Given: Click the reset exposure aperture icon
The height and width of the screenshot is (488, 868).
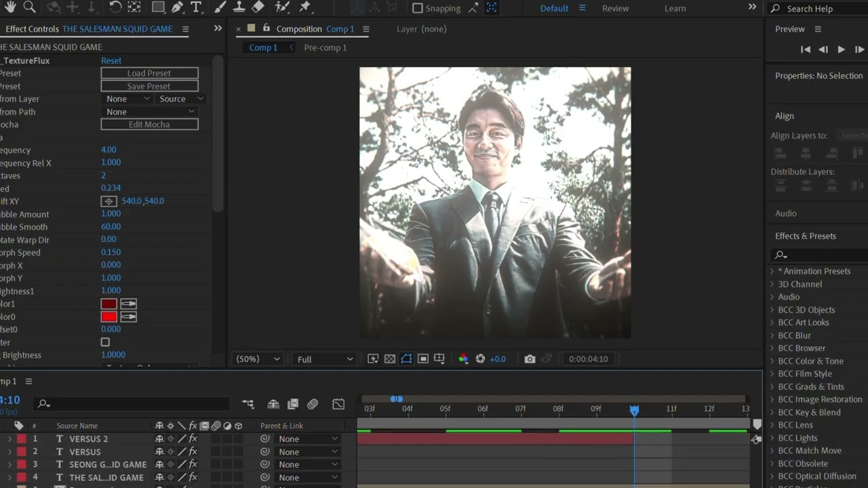Looking at the screenshot, I should [x=481, y=359].
